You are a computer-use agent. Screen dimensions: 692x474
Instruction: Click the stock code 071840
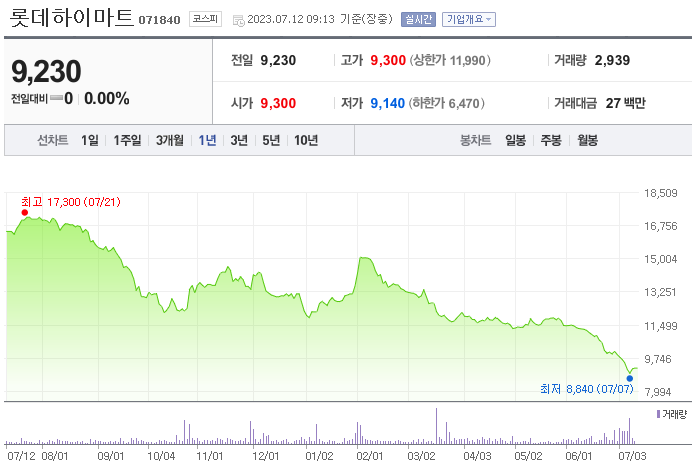click(x=159, y=20)
